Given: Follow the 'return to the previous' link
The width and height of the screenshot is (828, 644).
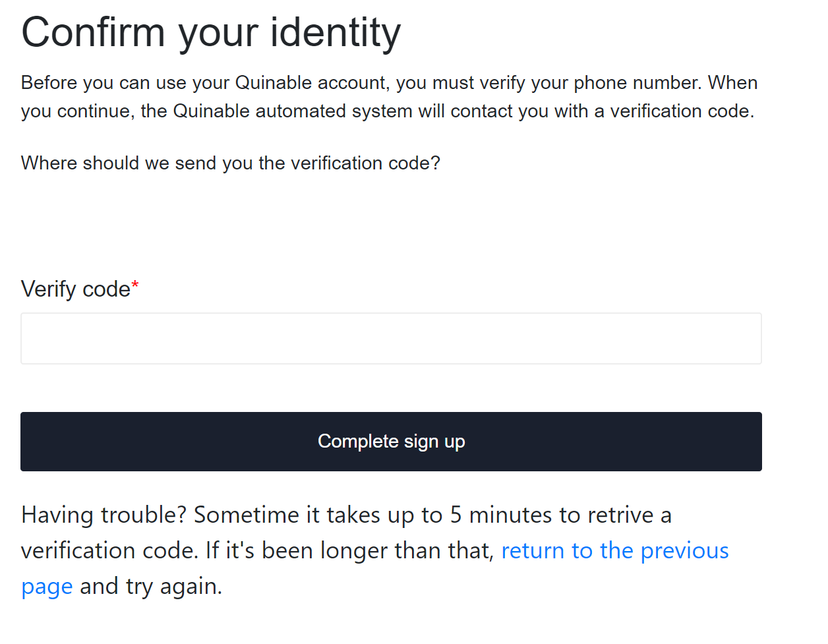Looking at the screenshot, I should point(615,550).
